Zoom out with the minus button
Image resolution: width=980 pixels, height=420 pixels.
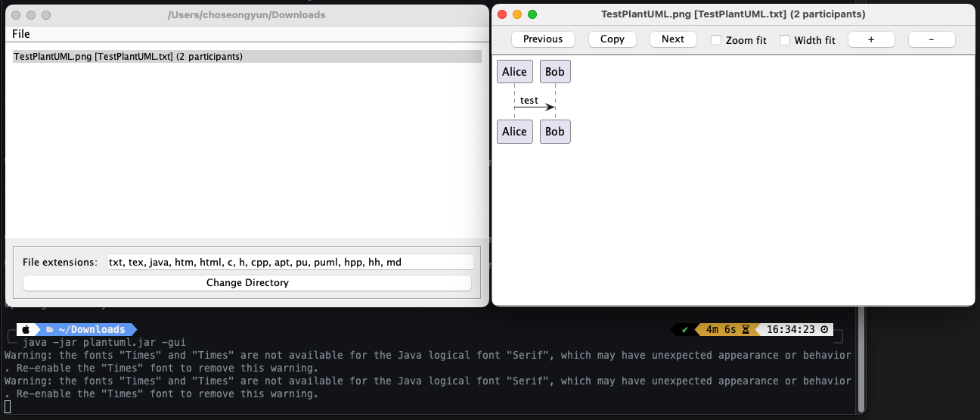(x=931, y=39)
